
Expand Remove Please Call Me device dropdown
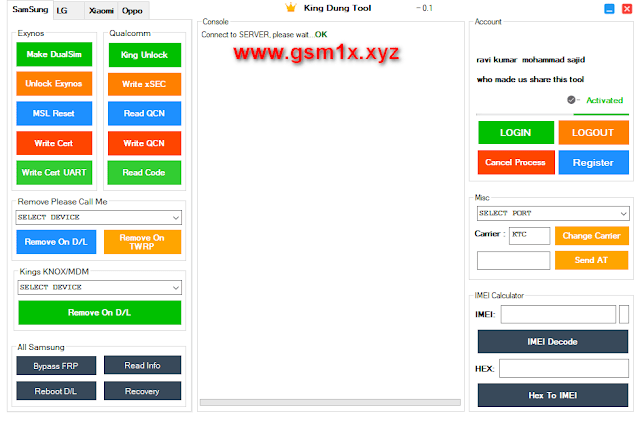click(x=99, y=218)
